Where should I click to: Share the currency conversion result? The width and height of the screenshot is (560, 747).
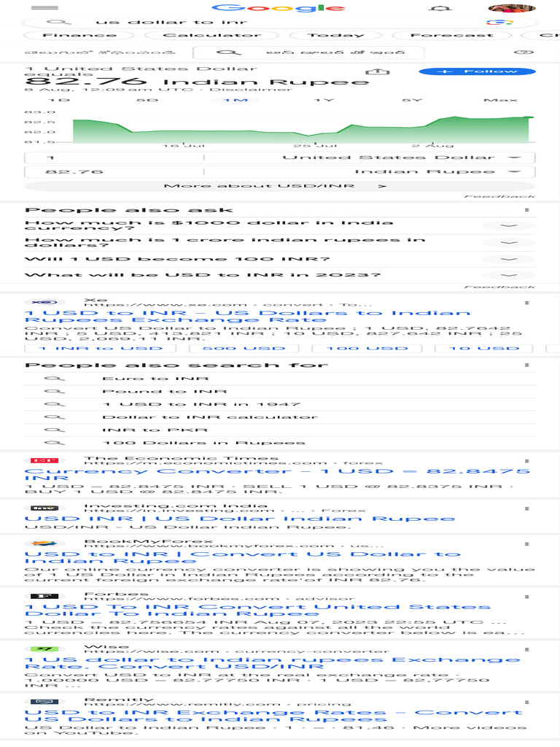coord(377,71)
